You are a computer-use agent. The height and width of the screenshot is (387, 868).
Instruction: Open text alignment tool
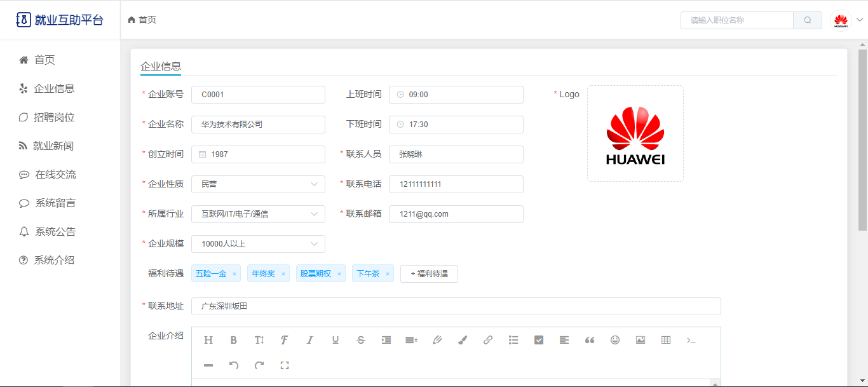click(x=564, y=340)
